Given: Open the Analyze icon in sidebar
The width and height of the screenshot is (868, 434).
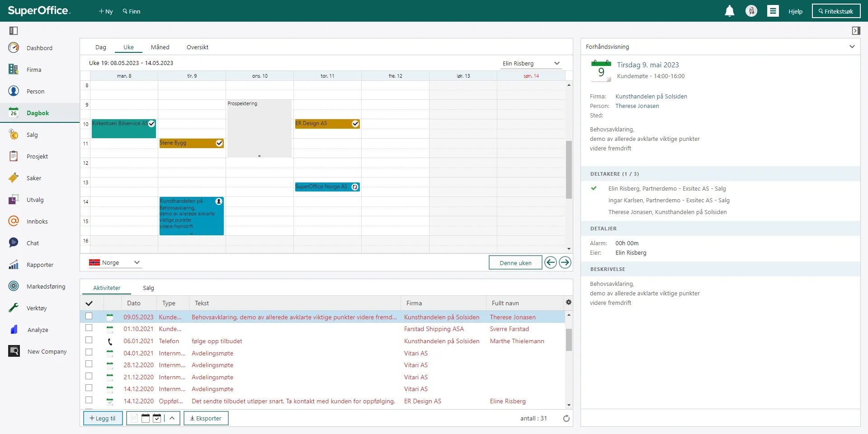Looking at the screenshot, I should [14, 329].
